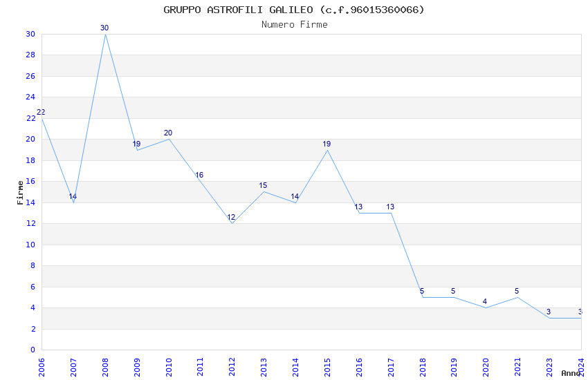Click the data label 20 for 2010
This screenshot has height=380, width=588.
click(168, 133)
